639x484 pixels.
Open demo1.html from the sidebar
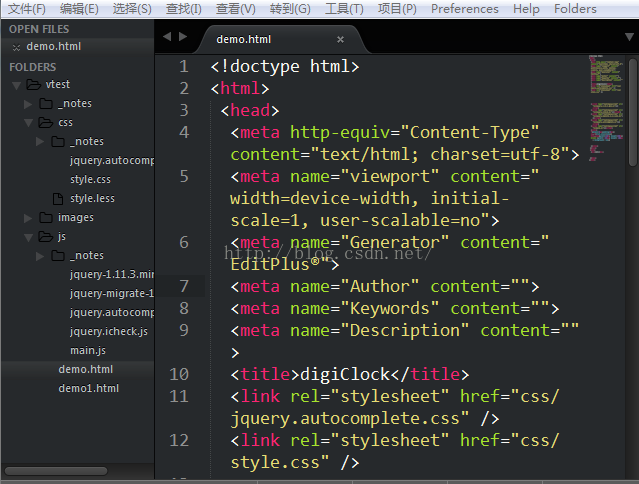(88, 388)
